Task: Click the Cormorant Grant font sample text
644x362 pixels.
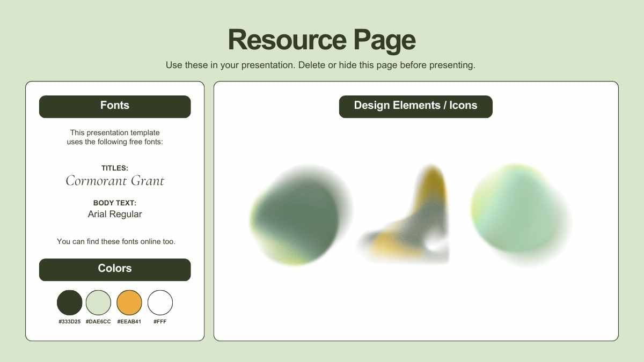Action: click(115, 181)
